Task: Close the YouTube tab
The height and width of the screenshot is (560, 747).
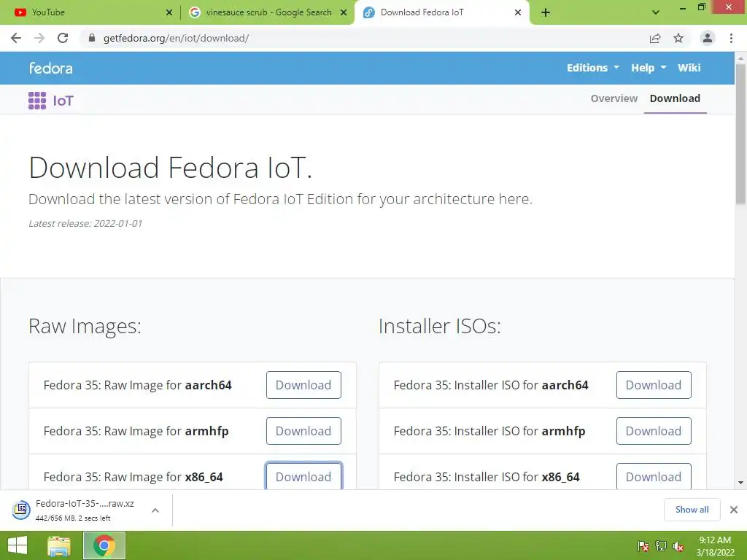Action: click(169, 12)
